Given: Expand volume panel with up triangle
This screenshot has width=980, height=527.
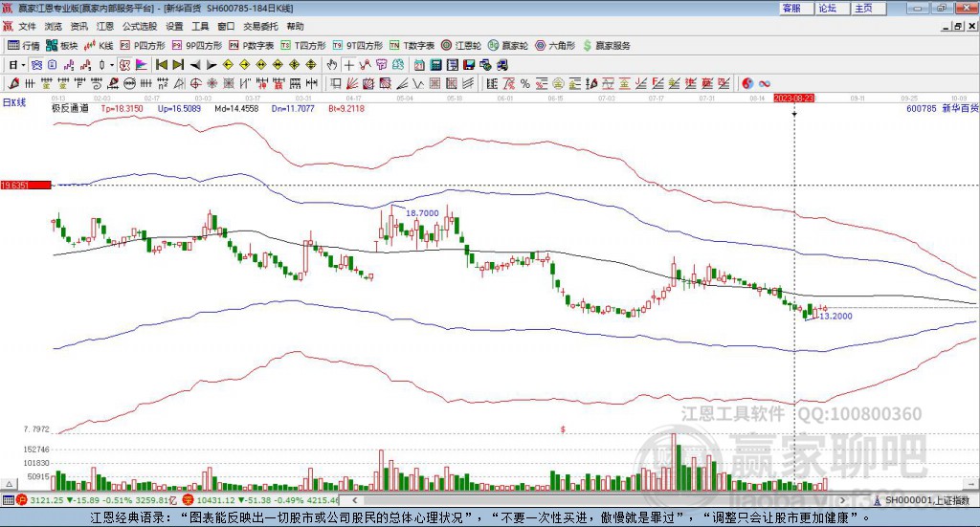Looking at the screenshot, I should point(10,484).
